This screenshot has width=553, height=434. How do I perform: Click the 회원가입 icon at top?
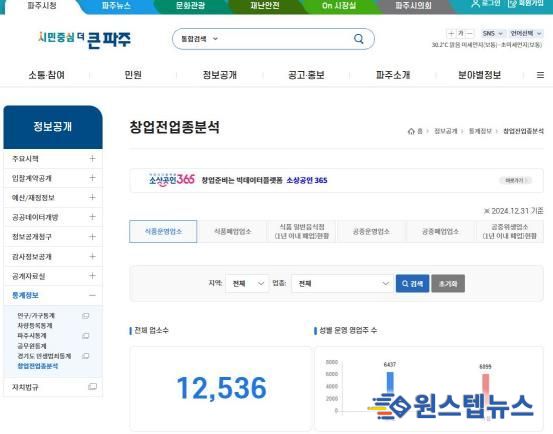click(512, 4)
